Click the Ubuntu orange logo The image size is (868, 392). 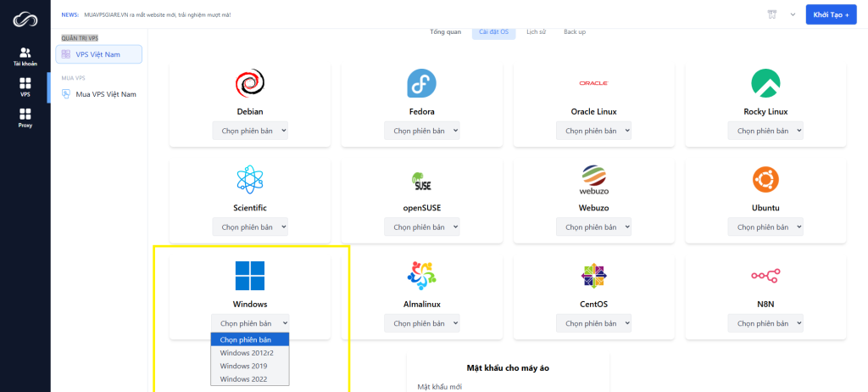tap(765, 179)
